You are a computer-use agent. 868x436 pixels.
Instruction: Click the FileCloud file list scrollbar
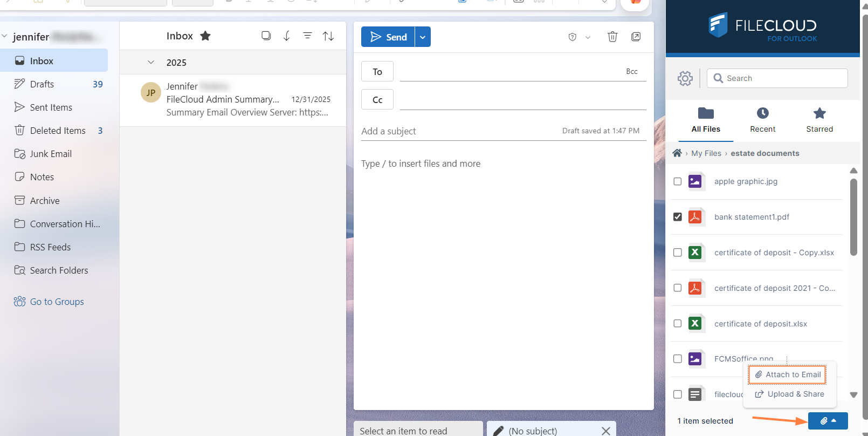pyautogui.click(x=853, y=216)
